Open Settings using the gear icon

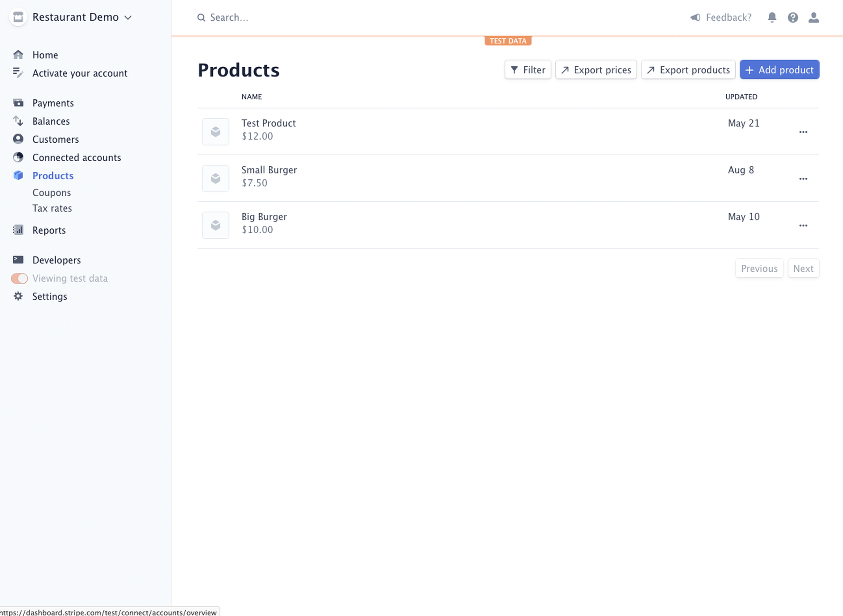pyautogui.click(x=18, y=296)
